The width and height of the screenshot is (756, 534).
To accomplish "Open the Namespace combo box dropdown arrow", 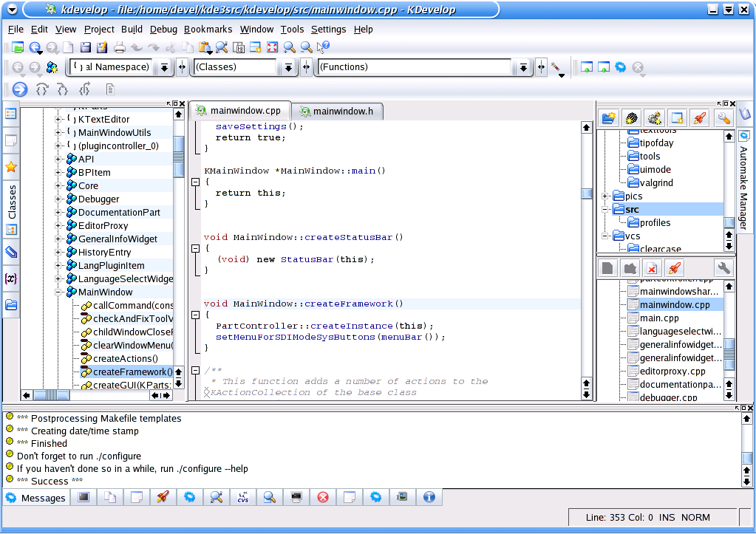I will pos(164,67).
